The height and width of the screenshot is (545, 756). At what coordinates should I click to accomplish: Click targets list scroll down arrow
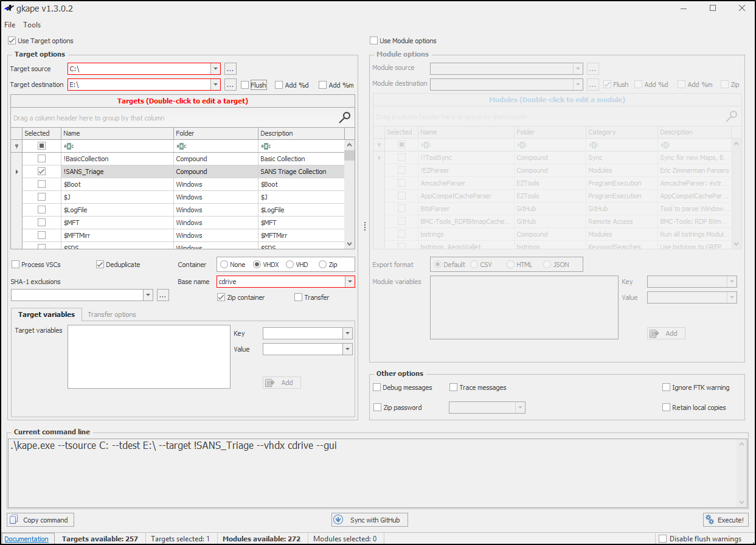tap(350, 243)
